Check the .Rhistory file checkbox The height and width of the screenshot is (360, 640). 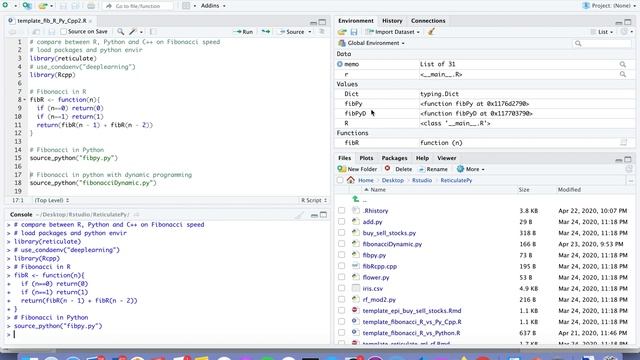(341, 211)
